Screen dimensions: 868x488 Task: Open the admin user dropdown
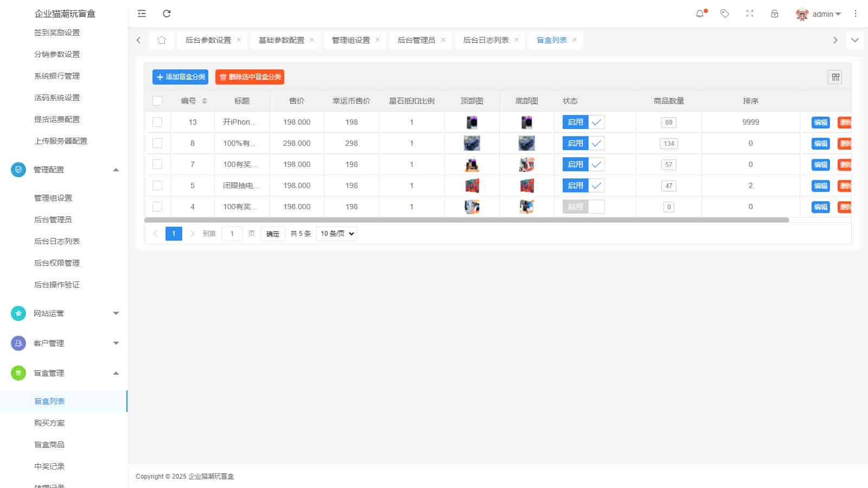(x=819, y=14)
